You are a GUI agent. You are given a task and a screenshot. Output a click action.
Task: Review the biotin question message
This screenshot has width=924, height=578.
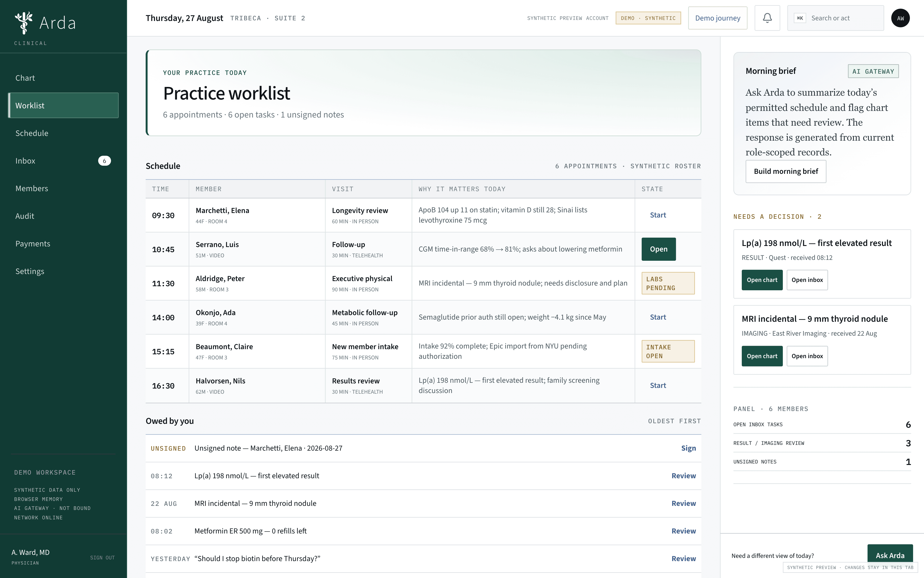[683, 559]
